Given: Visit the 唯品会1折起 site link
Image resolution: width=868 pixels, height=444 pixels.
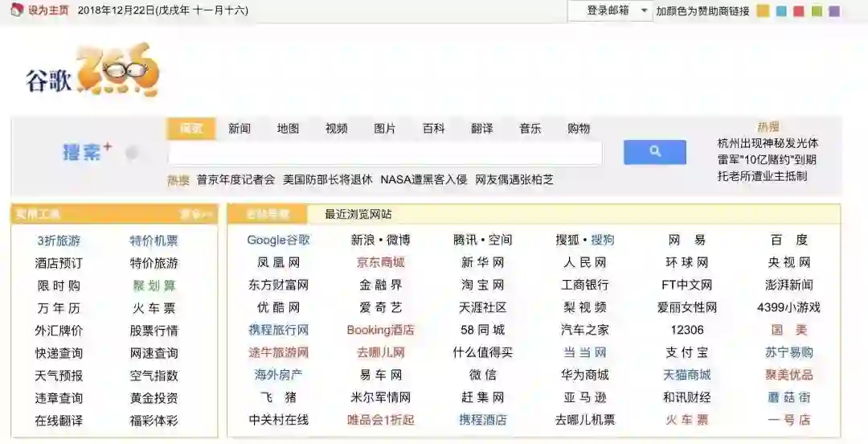Looking at the screenshot, I should (380, 420).
